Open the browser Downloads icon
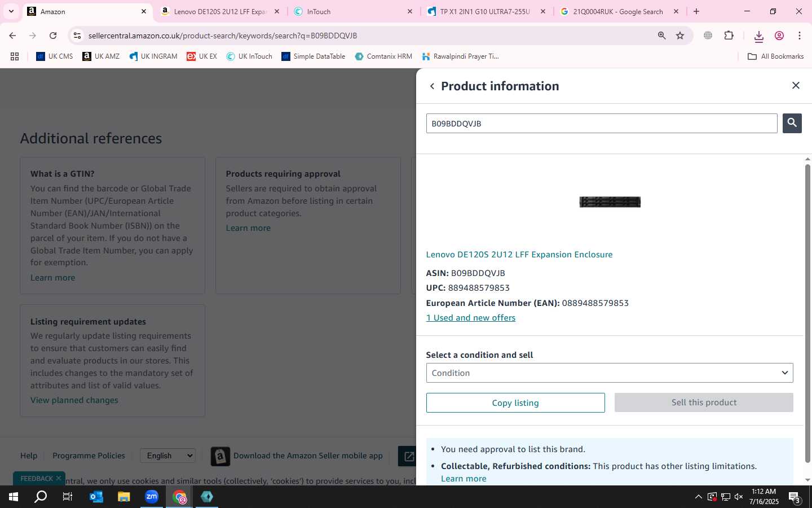The image size is (812, 508). click(759, 36)
